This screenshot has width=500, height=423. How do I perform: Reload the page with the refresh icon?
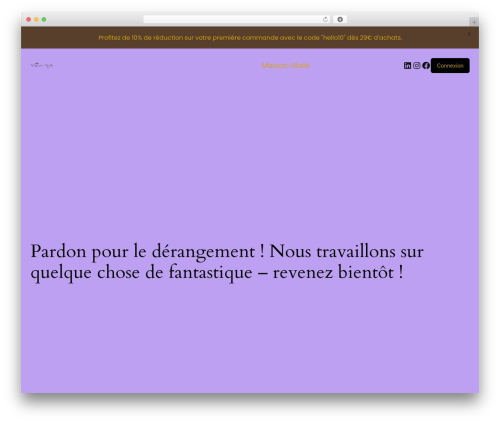tap(325, 19)
